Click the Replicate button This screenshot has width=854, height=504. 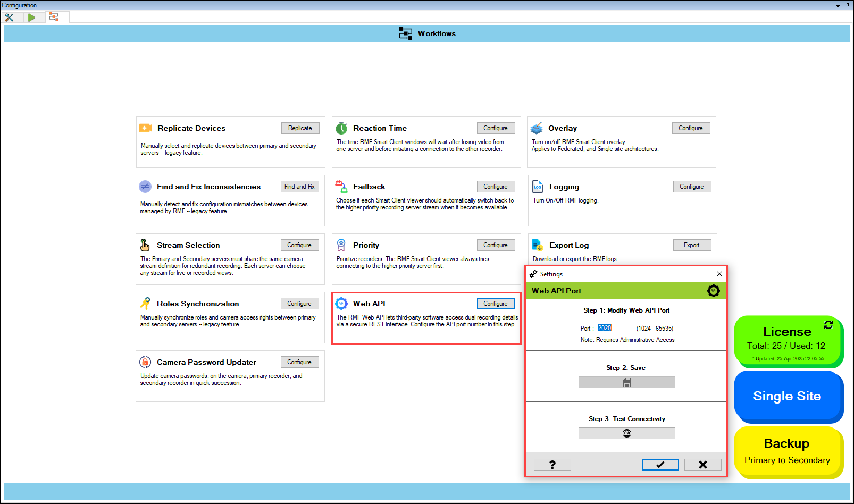coord(300,128)
